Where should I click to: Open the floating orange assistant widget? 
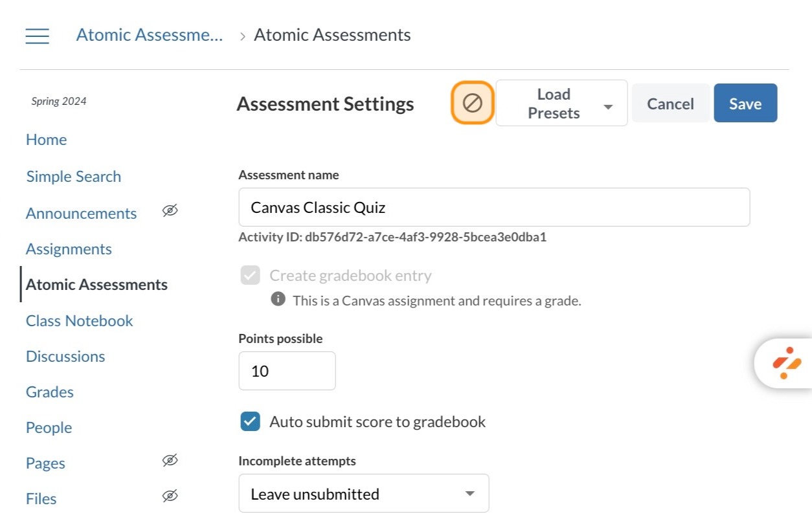(x=786, y=363)
